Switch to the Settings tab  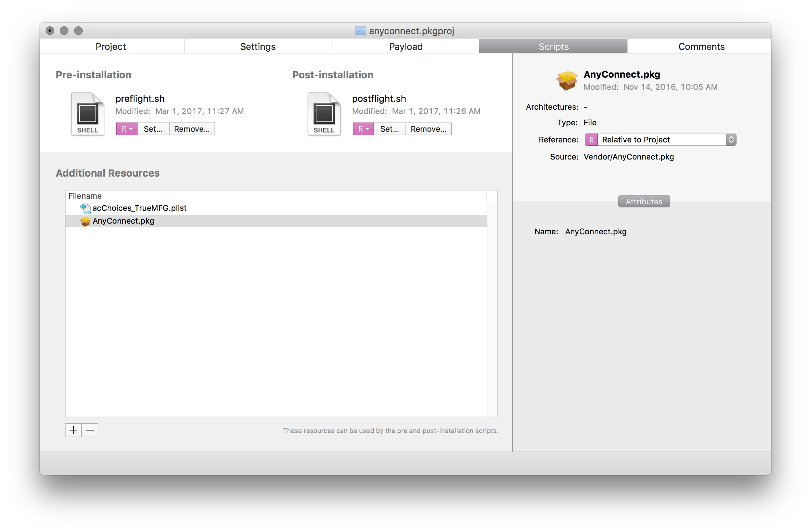click(x=258, y=46)
